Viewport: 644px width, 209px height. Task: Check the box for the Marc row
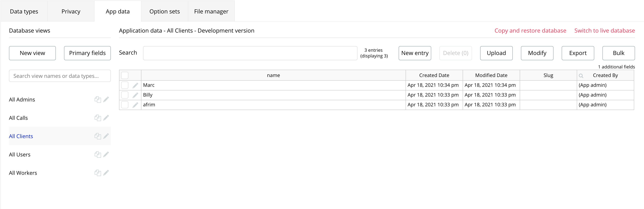(125, 85)
